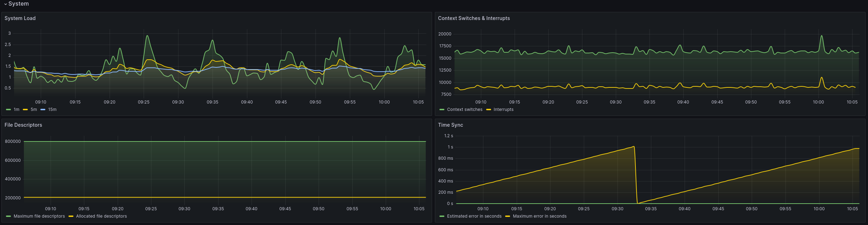This screenshot has width=868, height=225.
Task: Toggle Maximum file descriptors legend entry
Action: (39, 216)
